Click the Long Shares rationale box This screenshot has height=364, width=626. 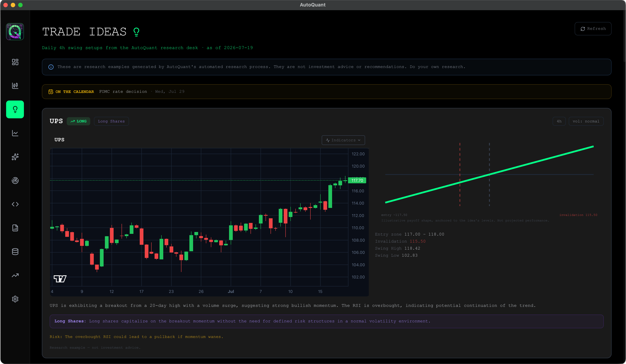[326, 321]
